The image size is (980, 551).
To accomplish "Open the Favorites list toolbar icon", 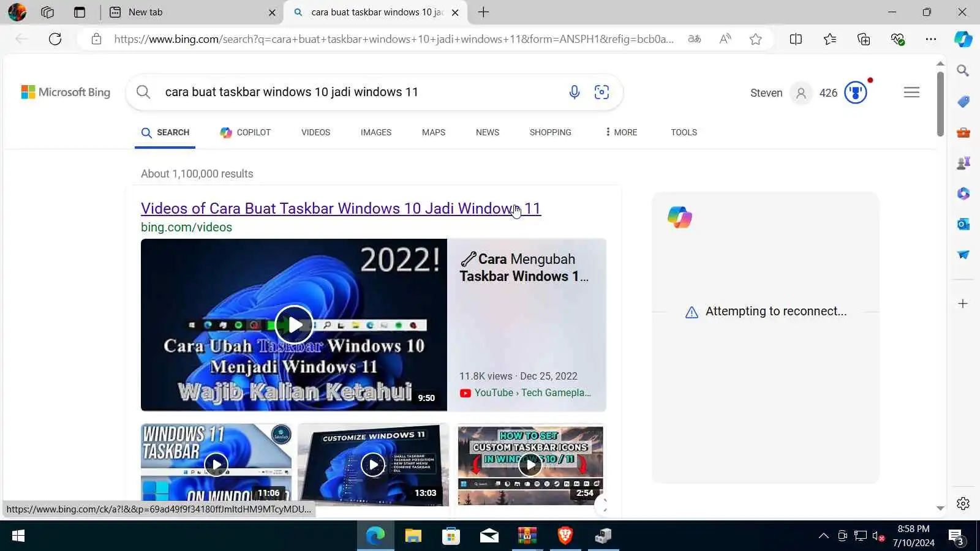I will pos(830,39).
